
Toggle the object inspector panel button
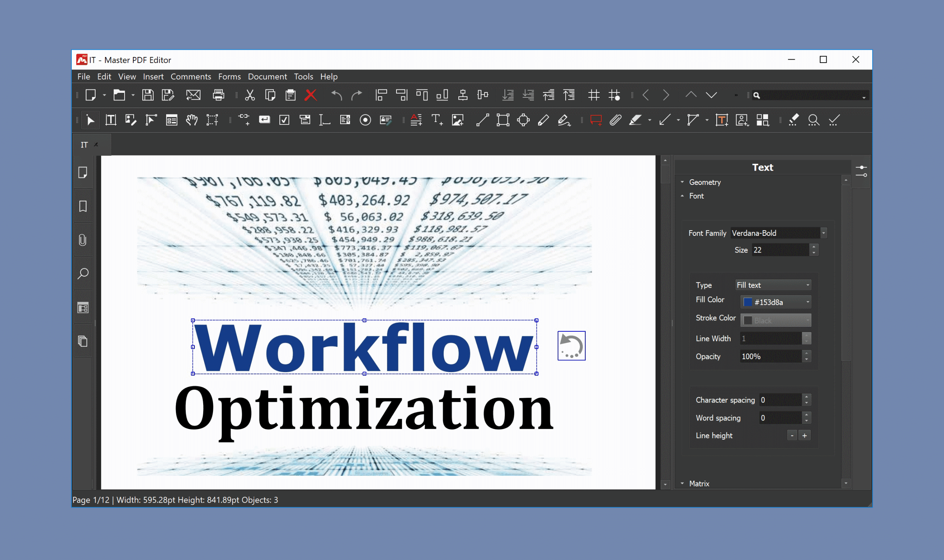[861, 171]
